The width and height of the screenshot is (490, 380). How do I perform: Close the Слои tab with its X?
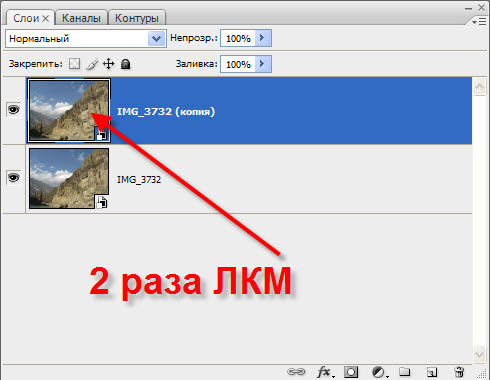(x=46, y=18)
